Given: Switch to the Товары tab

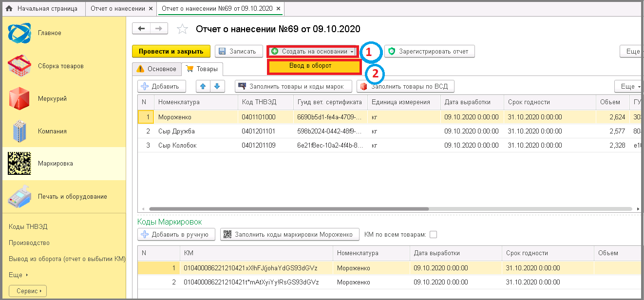Looking at the screenshot, I should click(x=202, y=69).
